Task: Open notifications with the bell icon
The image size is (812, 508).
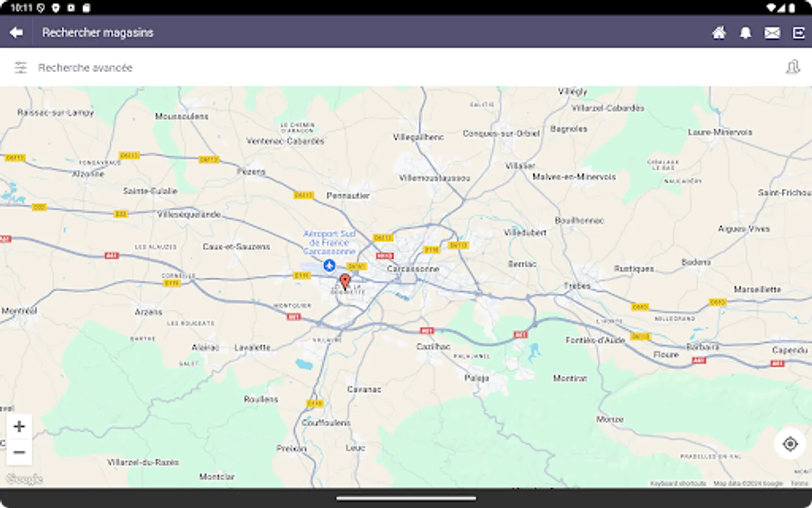Action: click(745, 32)
